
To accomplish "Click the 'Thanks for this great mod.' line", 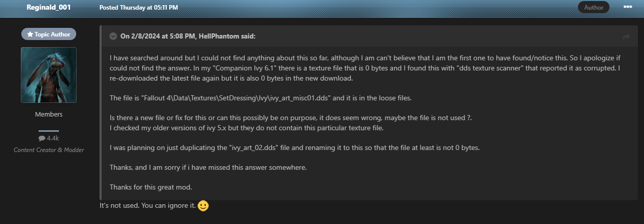I will tap(151, 187).
